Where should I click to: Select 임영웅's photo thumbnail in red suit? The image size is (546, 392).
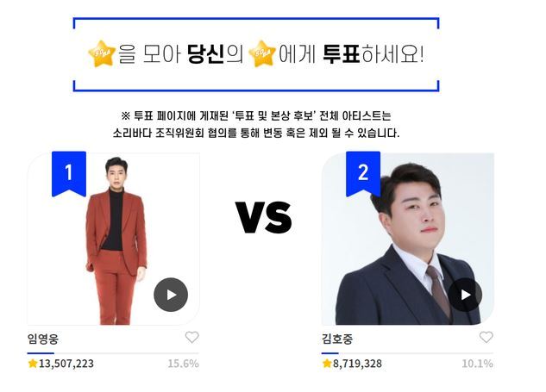[x=114, y=239]
